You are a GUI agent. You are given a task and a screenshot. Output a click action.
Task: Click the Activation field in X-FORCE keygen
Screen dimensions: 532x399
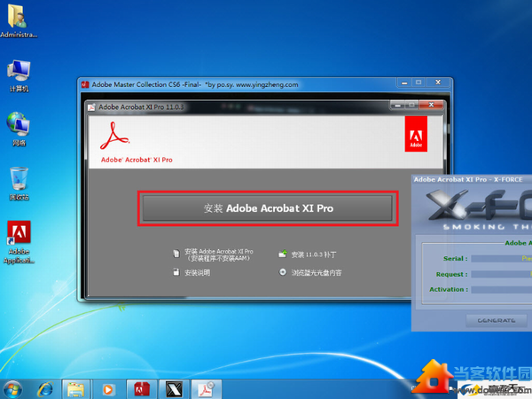pos(502,289)
